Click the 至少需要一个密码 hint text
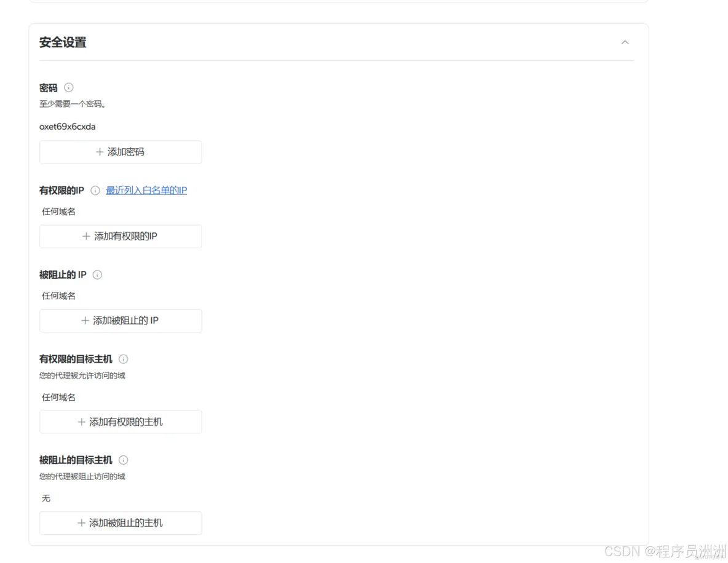 [x=73, y=104]
